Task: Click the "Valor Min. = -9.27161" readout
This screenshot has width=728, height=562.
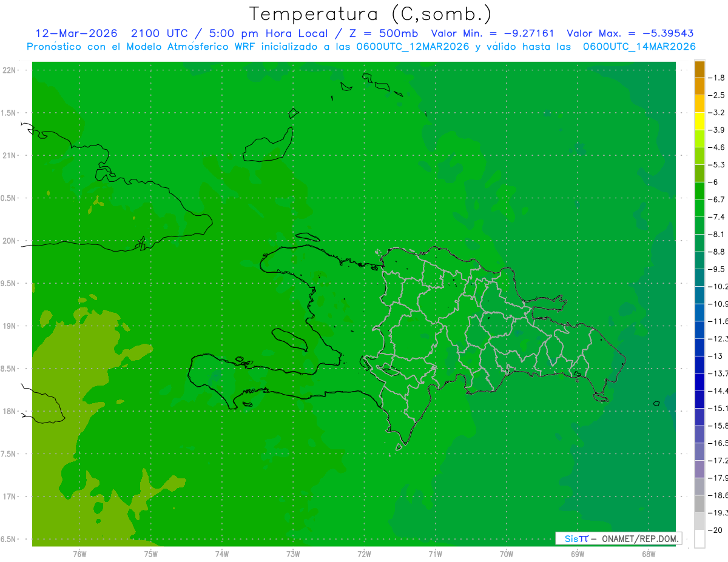Action: tap(492, 33)
